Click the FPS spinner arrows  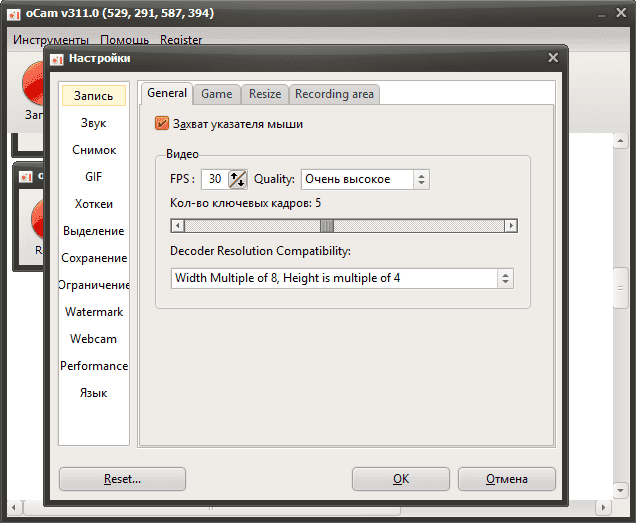coord(237,179)
